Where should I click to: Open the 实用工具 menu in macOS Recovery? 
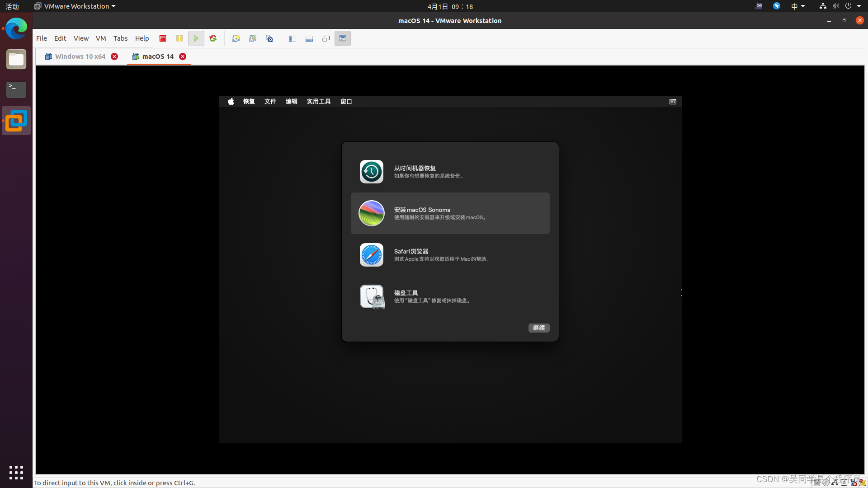319,102
